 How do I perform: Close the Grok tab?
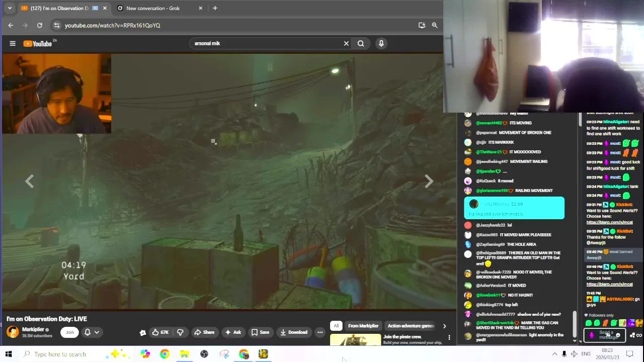tap(201, 8)
